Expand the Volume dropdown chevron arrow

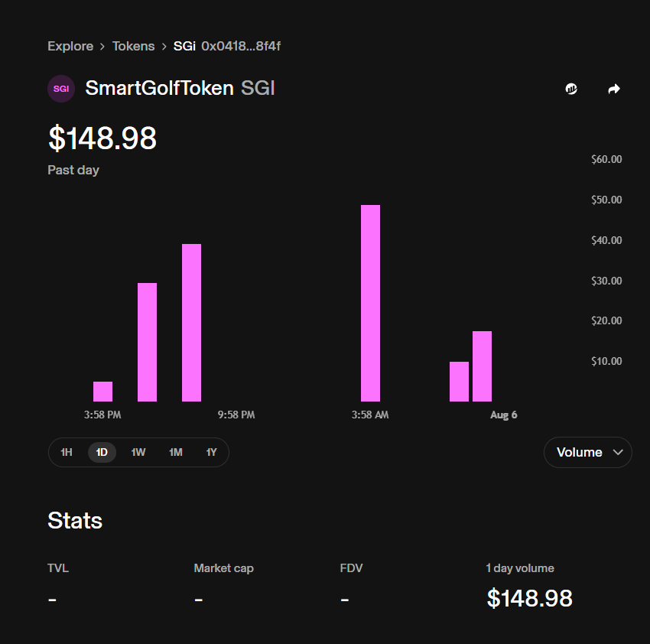click(618, 452)
